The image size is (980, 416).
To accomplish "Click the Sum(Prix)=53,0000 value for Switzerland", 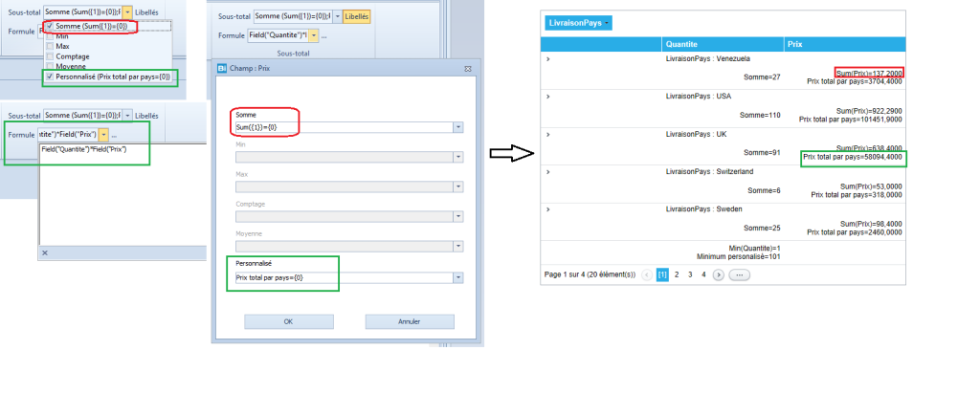I will tap(871, 186).
